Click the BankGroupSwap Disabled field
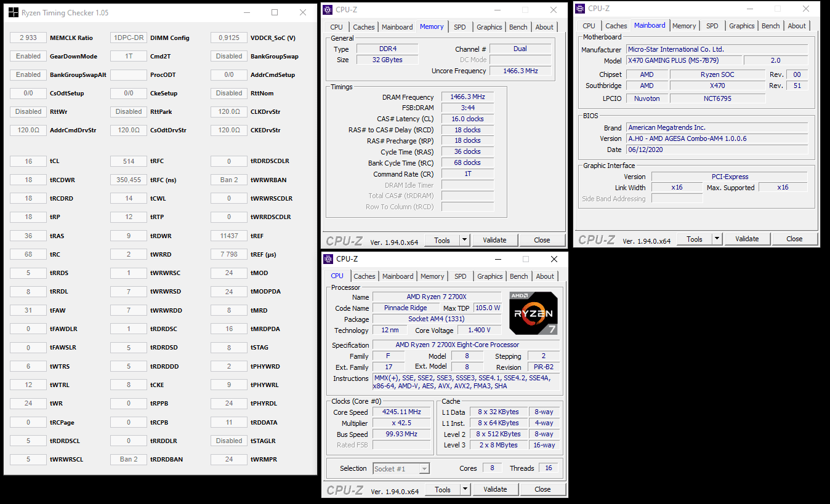The height and width of the screenshot is (504, 830). click(229, 56)
